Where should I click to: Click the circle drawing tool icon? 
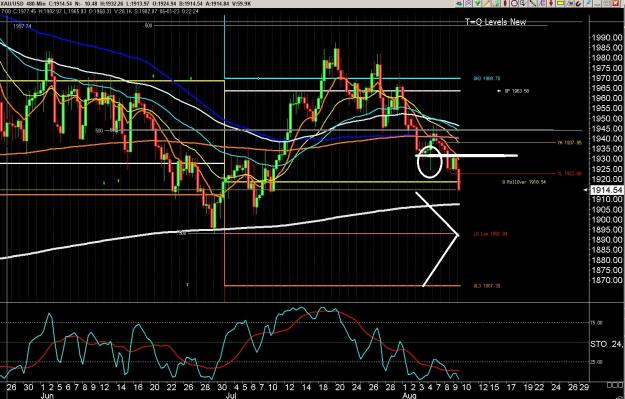[x=514, y=4]
